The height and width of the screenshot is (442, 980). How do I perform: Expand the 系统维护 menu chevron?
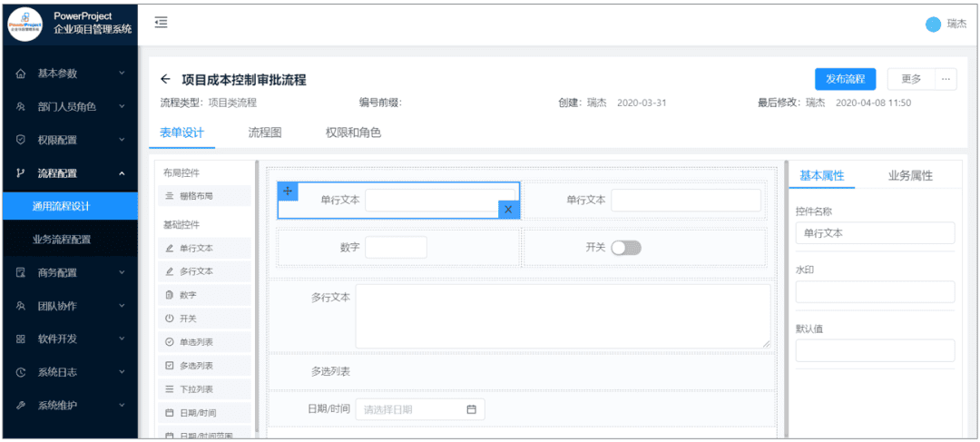click(122, 405)
